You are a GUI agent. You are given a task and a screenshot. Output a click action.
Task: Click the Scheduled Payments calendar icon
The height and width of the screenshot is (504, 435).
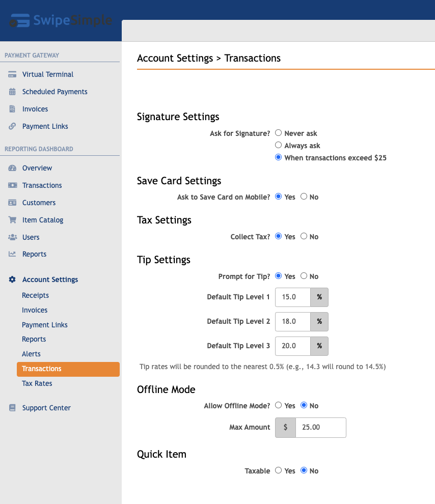pos(12,92)
